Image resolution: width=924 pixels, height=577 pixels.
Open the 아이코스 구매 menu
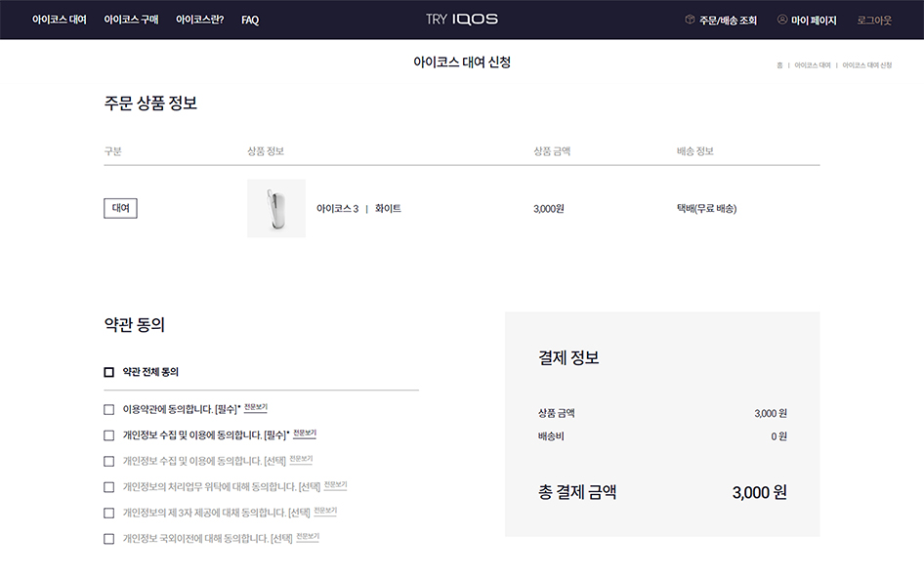(x=131, y=20)
